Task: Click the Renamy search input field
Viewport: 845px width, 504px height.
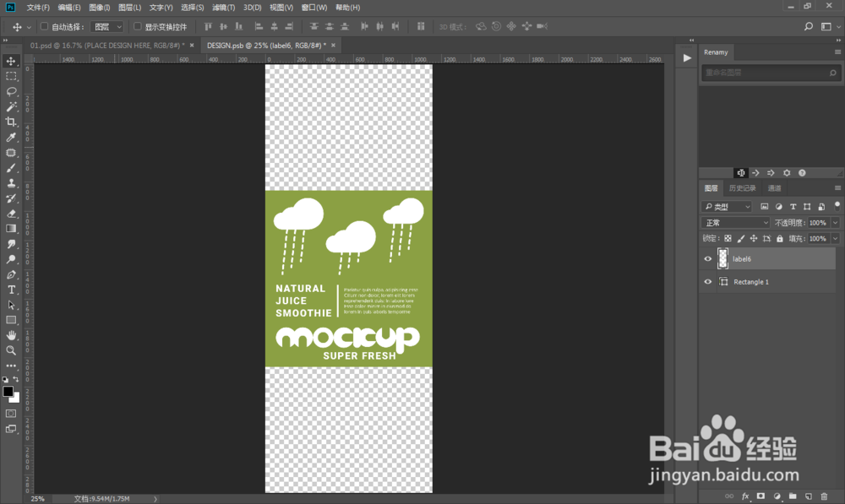Action: [771, 73]
